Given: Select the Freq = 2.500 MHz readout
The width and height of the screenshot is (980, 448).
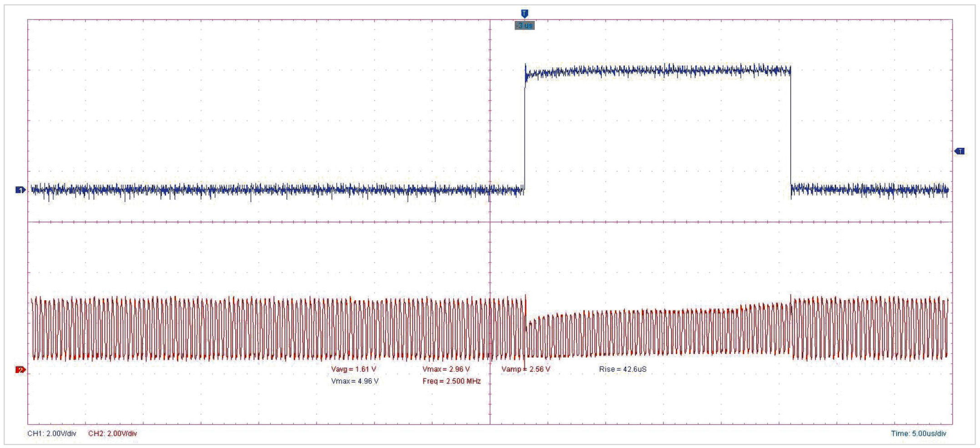Looking at the screenshot, I should (451, 381).
